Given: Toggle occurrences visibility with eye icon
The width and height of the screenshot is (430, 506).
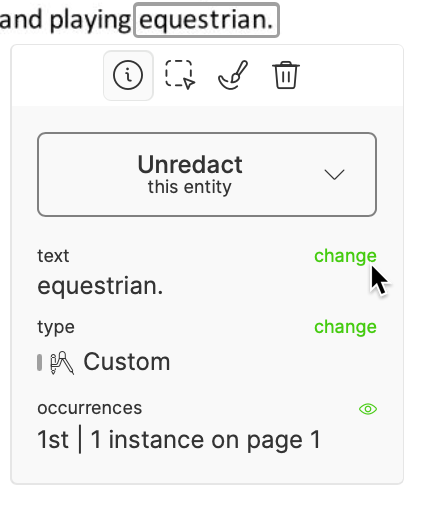Looking at the screenshot, I should point(368,409).
